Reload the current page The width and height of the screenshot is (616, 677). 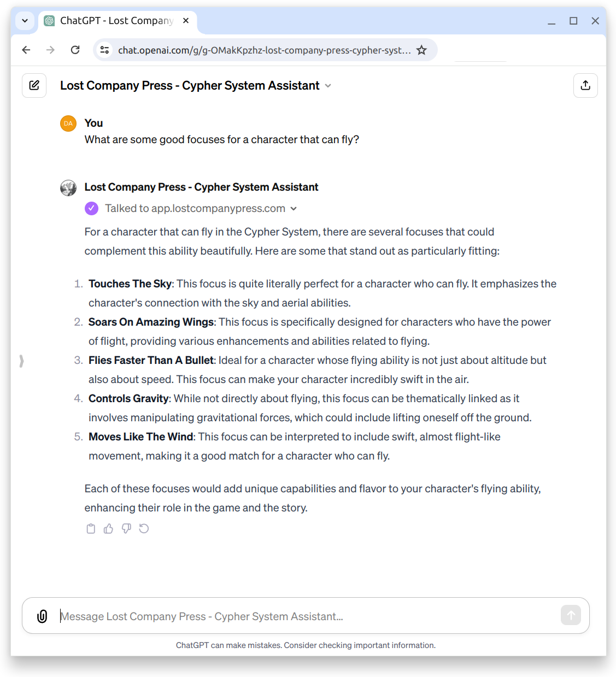click(75, 50)
